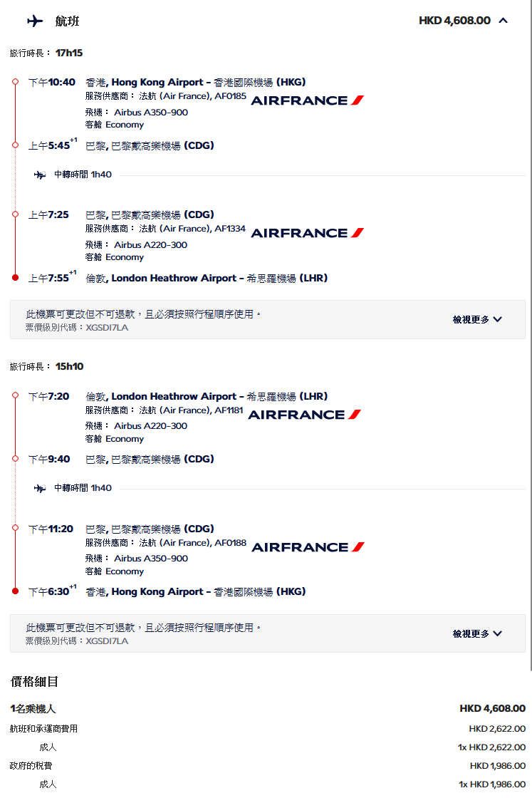Click the outbound transfer plane icon near 中轉時間
The width and height of the screenshot is (532, 798).
[40, 175]
